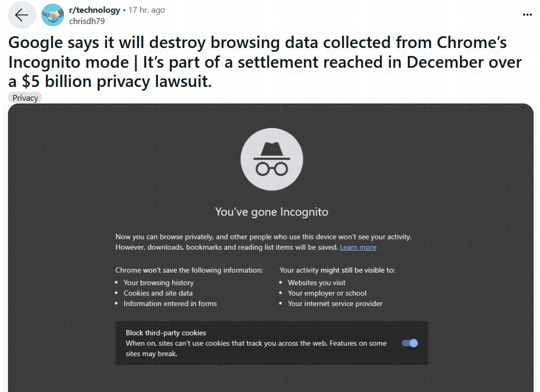540x392 pixels.
Task: Click the post title about Google Incognito data
Action: tap(256, 61)
